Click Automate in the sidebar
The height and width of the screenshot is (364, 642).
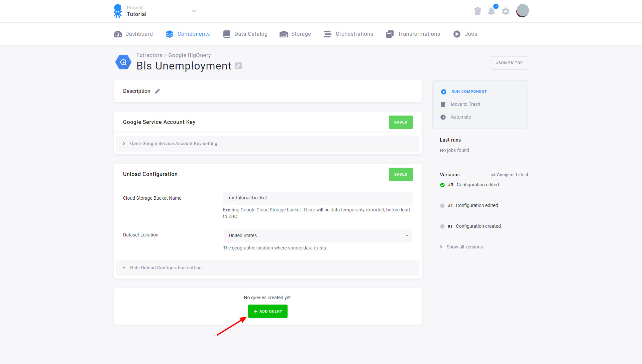pos(461,117)
